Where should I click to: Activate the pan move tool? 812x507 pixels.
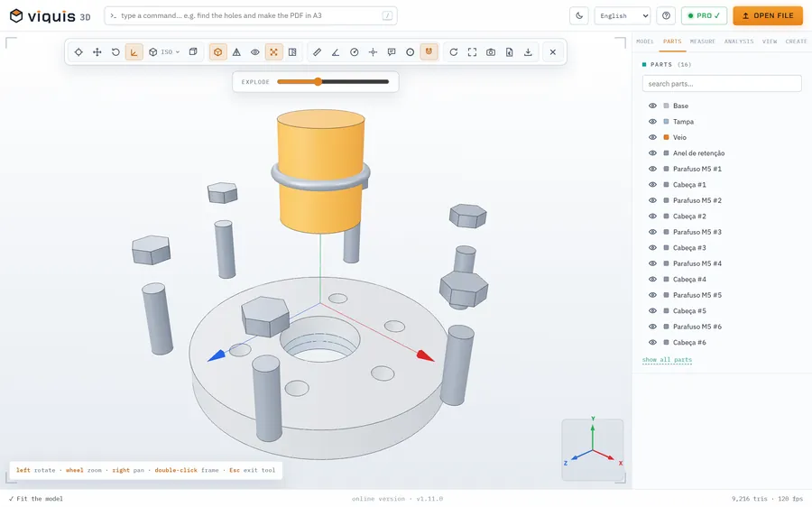(97, 51)
